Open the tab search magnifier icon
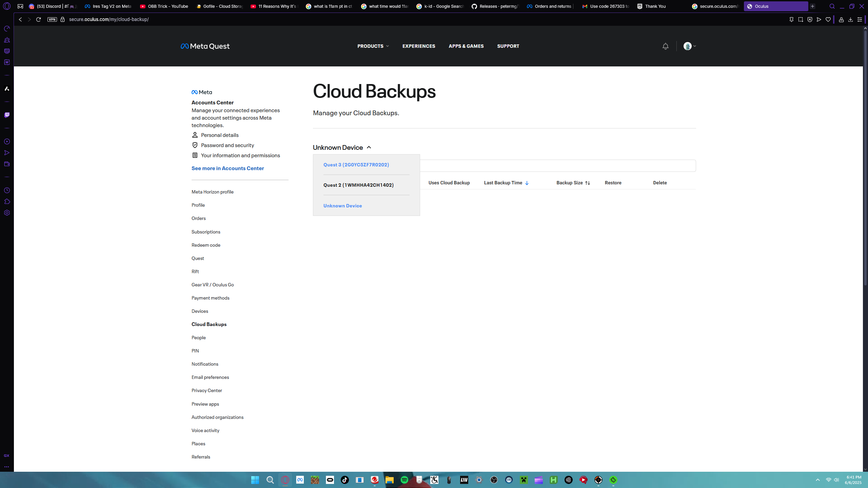Screen dimensions: 868x488 (x=832, y=6)
